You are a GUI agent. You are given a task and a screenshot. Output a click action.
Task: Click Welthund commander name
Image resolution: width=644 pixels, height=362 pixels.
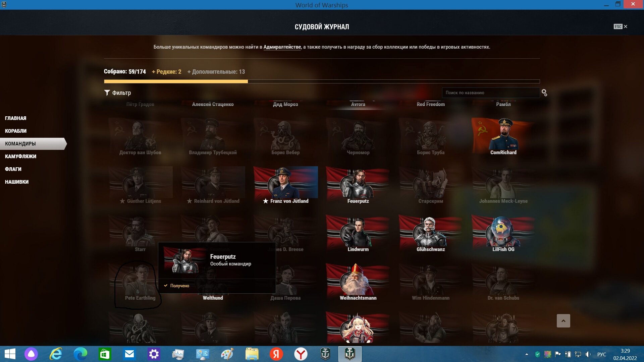tap(213, 298)
